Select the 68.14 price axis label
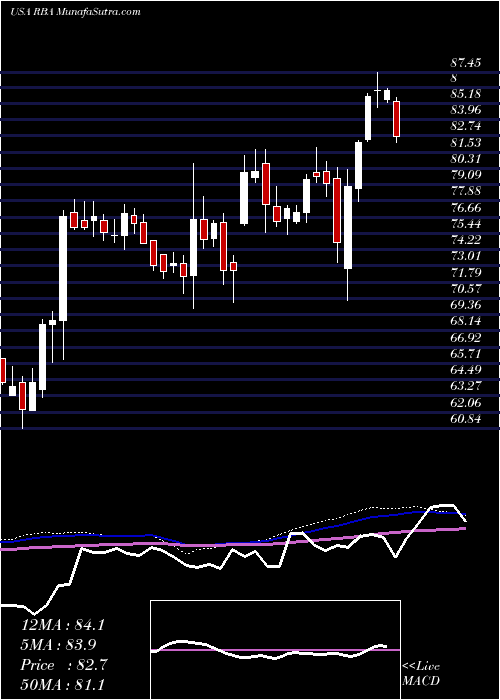This screenshot has width=500, height=700. tap(466, 321)
